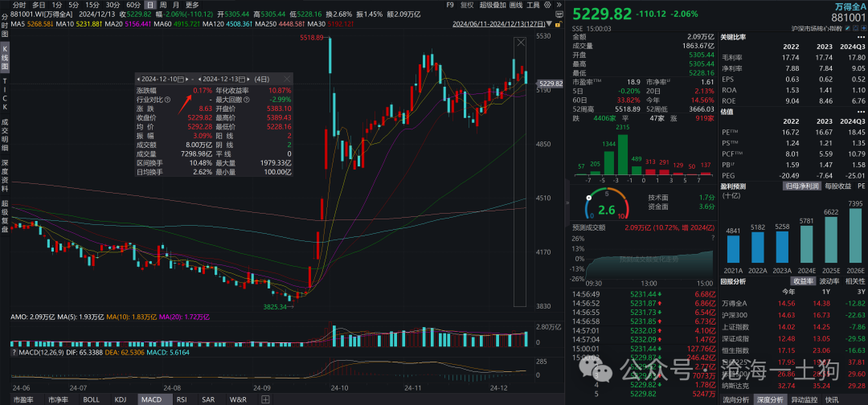Select 归母净利润 in 盈利预测
Screen dimensions: 868x405
[x=802, y=186]
